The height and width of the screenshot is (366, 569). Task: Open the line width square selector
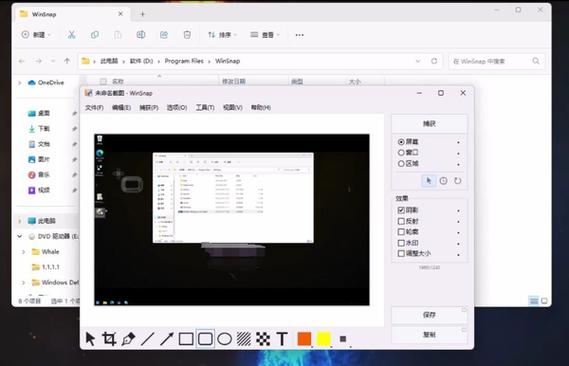[x=343, y=339]
